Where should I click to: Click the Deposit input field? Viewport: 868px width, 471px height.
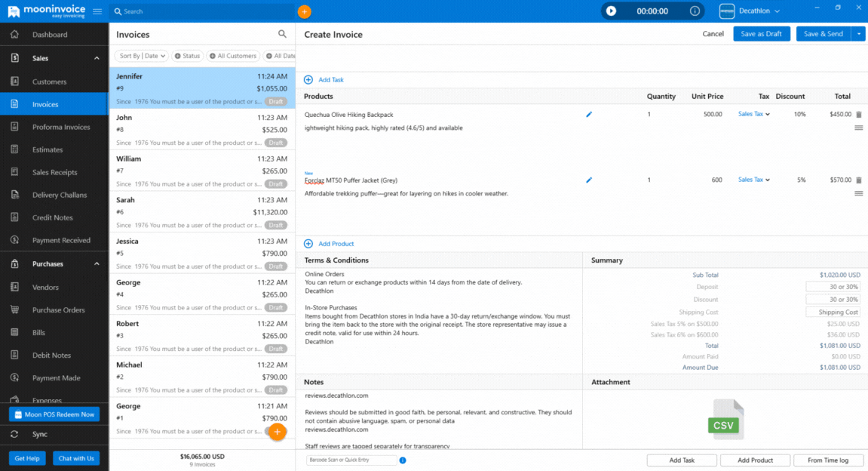point(833,287)
